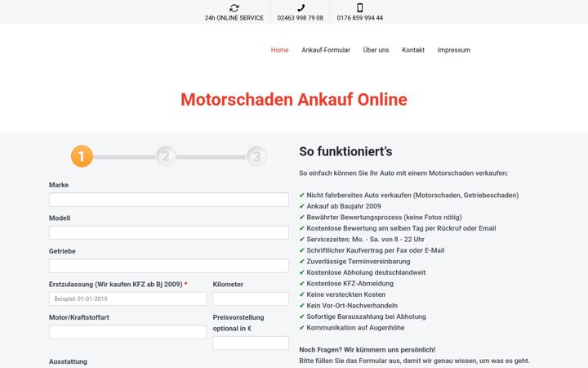Select the '24h ONLINE SERVICE' text link
The height and width of the screenshot is (368, 588).
pyautogui.click(x=234, y=18)
